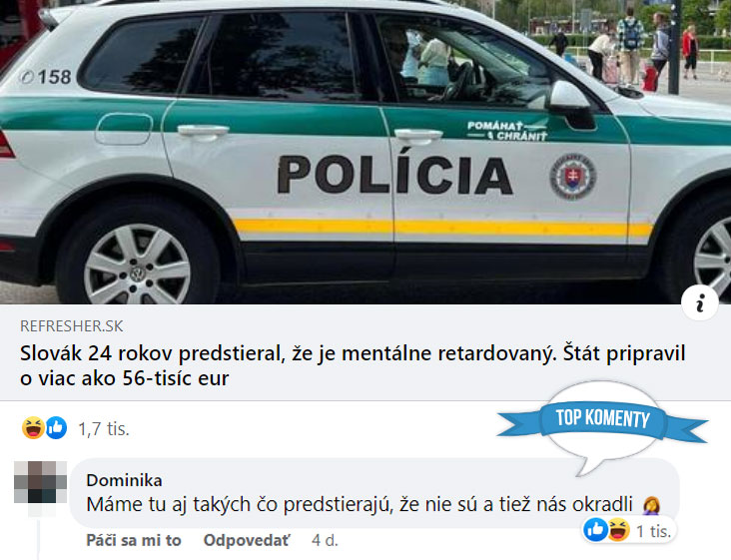Click the laughing emoji on the comment reactions
The height and width of the screenshot is (560, 731).
(618, 530)
